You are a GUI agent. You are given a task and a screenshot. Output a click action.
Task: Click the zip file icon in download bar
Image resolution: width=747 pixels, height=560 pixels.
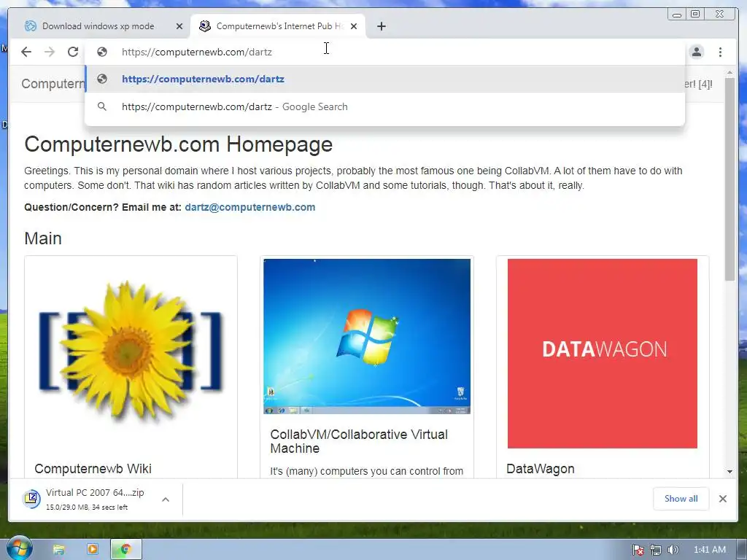point(32,499)
